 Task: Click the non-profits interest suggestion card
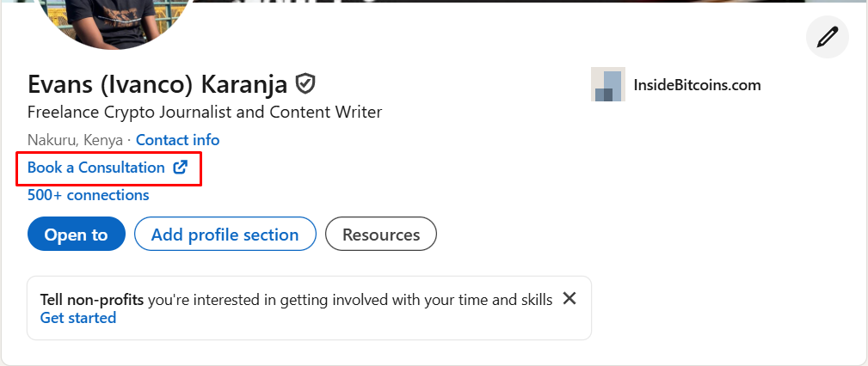click(309, 308)
